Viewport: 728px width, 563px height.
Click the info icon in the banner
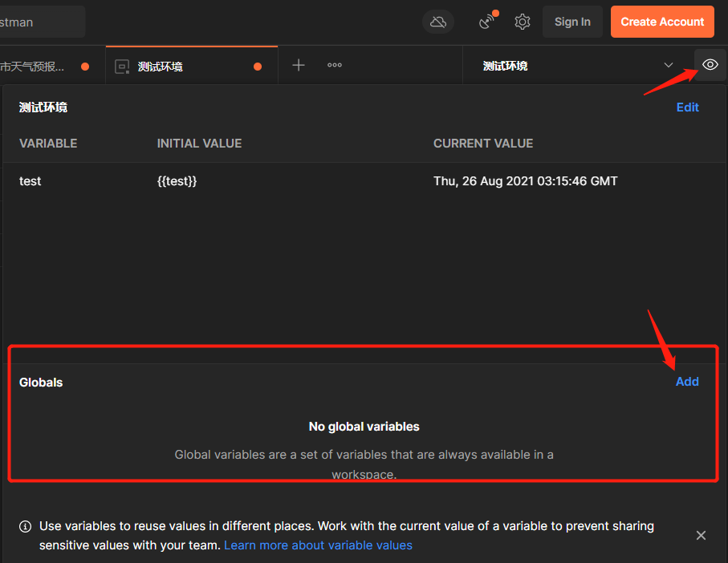[x=25, y=526]
